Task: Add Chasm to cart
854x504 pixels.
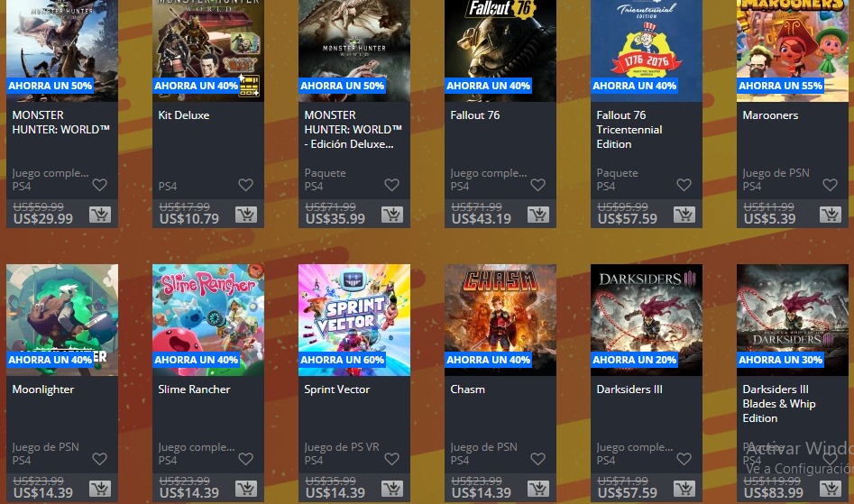Action: click(538, 489)
